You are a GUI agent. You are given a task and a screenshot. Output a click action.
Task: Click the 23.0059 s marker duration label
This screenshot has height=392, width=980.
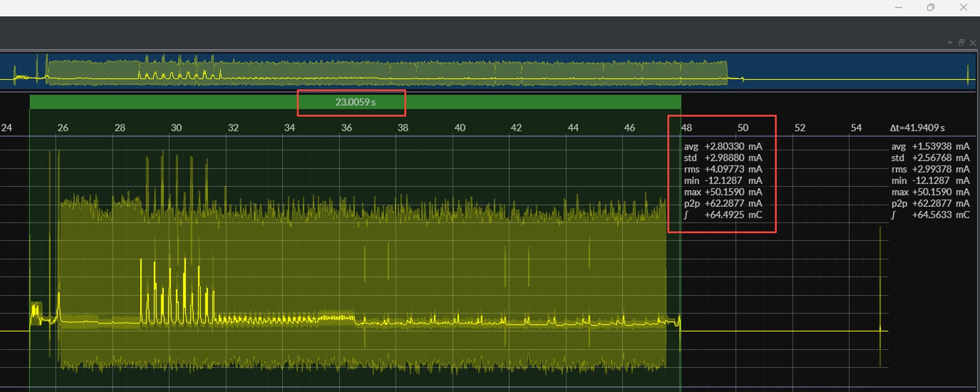[x=355, y=102]
